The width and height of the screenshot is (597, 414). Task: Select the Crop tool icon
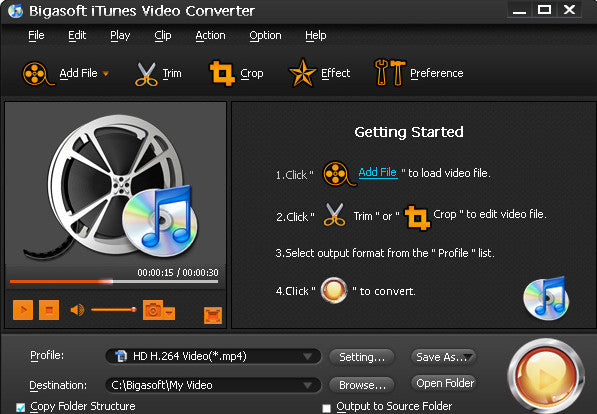[x=222, y=73]
